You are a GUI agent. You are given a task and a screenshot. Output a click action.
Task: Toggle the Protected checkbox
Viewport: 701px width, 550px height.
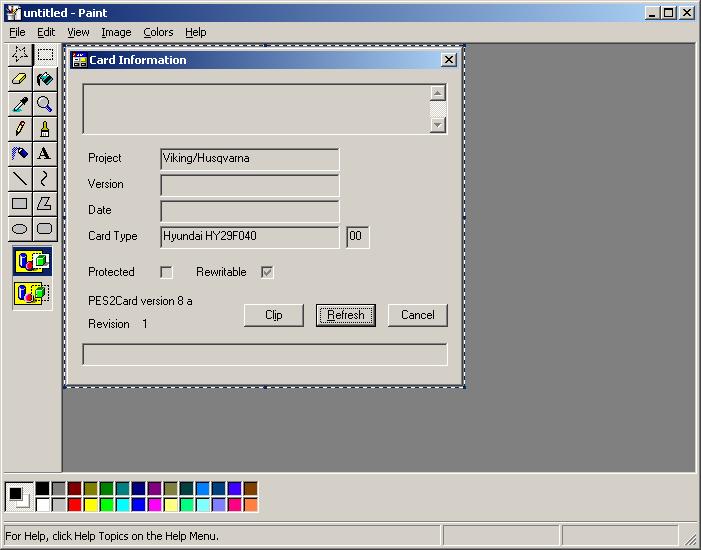coord(166,272)
